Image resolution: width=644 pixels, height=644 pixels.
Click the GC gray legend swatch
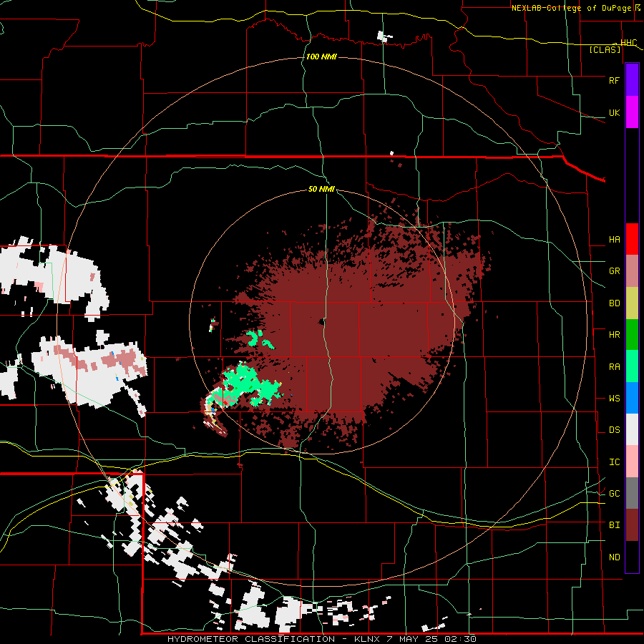tap(632, 493)
